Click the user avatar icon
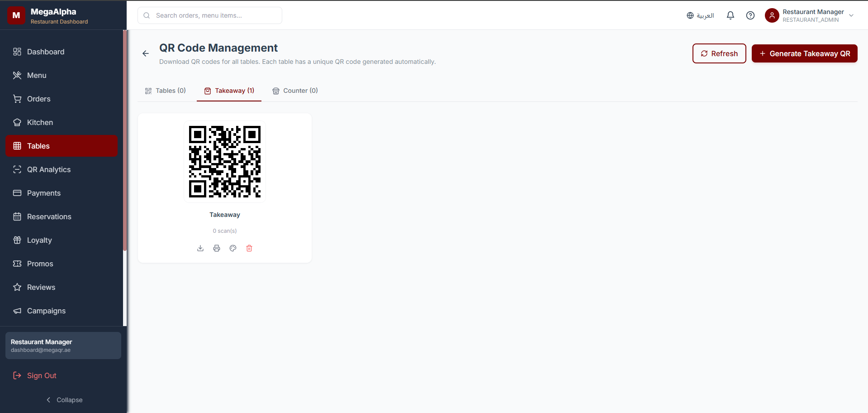This screenshot has width=868, height=413. click(x=772, y=15)
